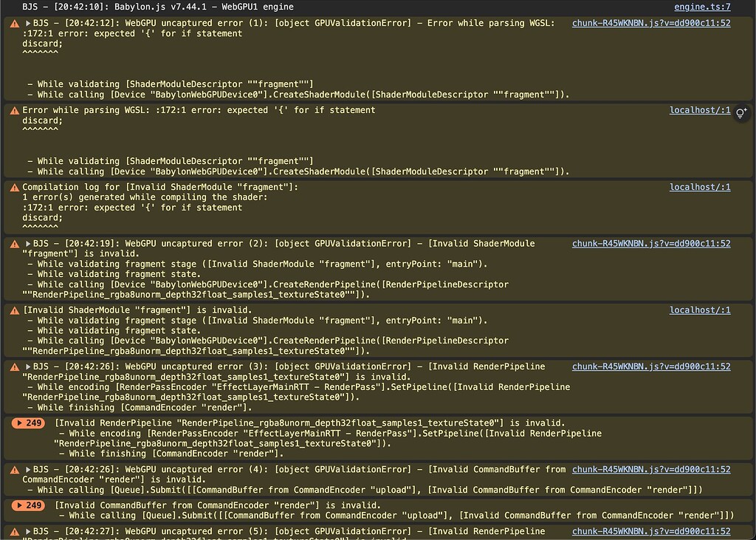Click warning icon on error (3) RenderPipeline message

click(x=13, y=366)
